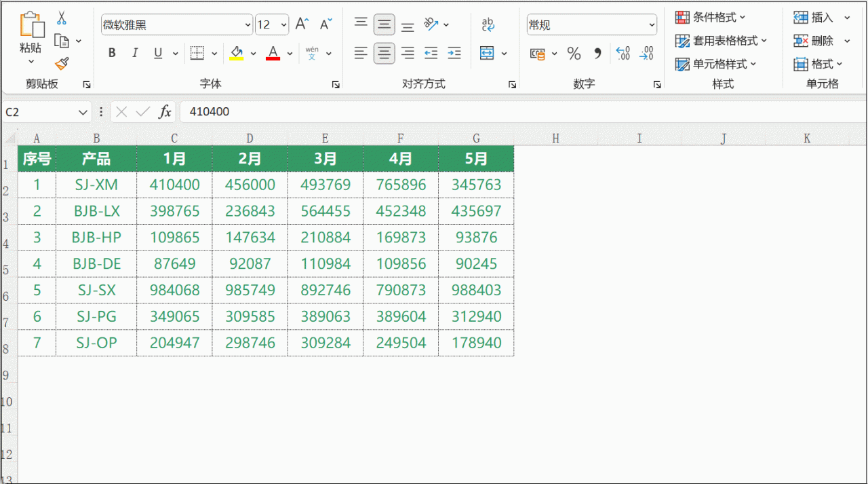This screenshot has width=868, height=484.
Task: Launch 字体 font dialog launcher
Action: 336,84
